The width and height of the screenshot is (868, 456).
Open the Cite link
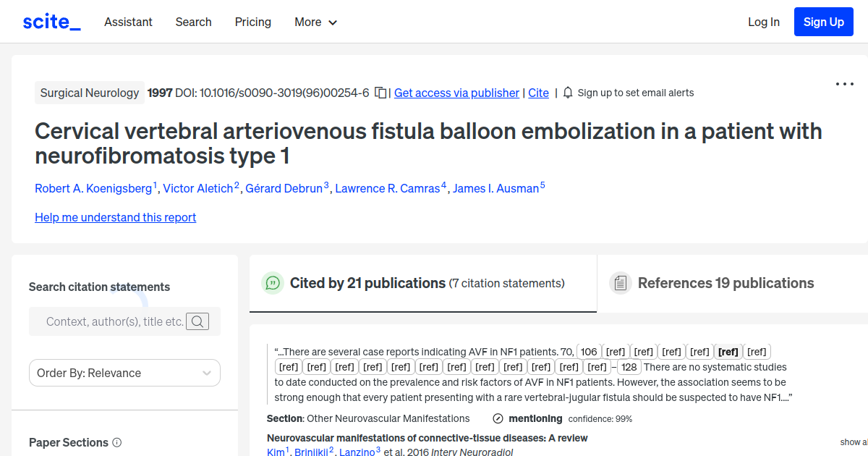[538, 93]
